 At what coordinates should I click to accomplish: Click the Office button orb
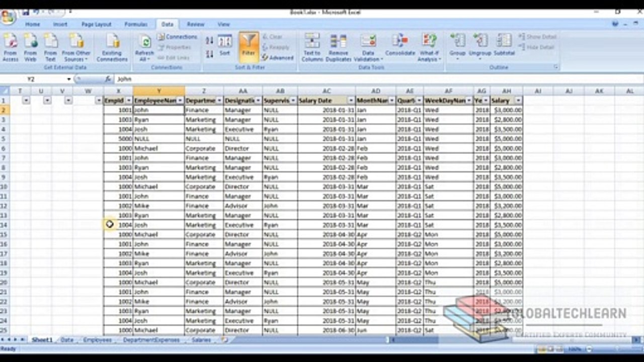point(8,18)
